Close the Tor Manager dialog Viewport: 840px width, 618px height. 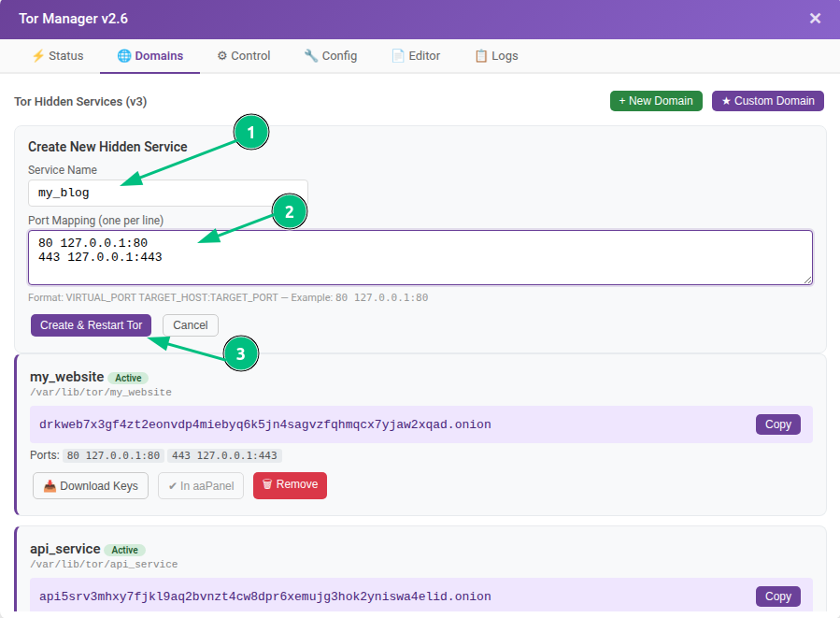tap(815, 19)
